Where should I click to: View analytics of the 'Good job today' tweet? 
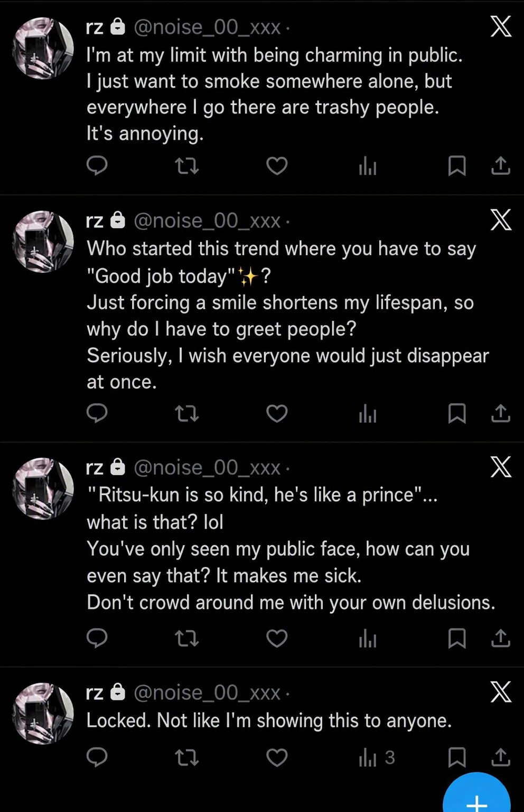pyautogui.click(x=368, y=413)
